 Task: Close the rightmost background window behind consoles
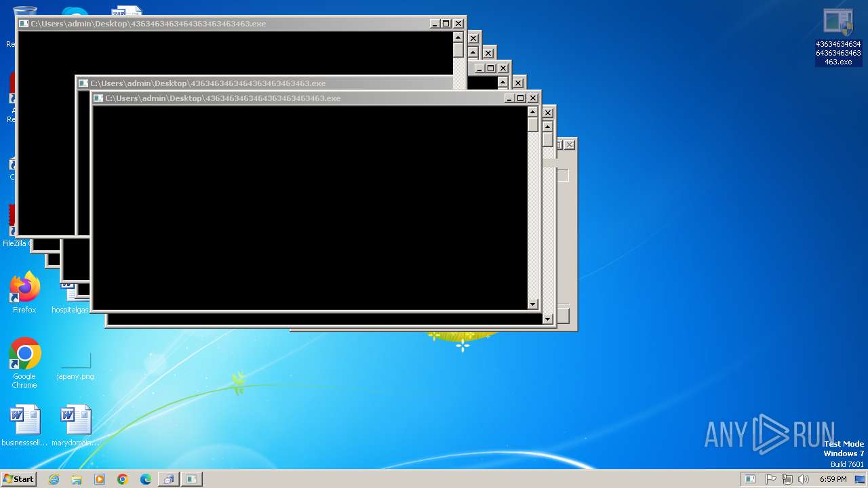coord(570,144)
